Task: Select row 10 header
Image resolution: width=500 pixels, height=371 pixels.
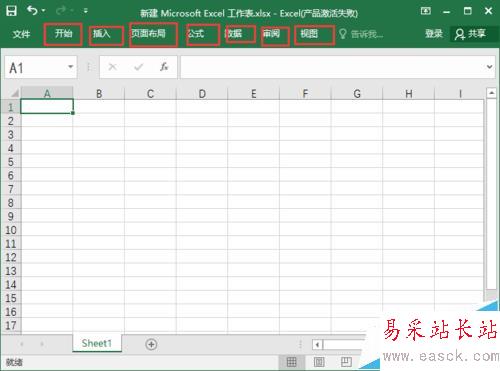Action: pos(11,230)
